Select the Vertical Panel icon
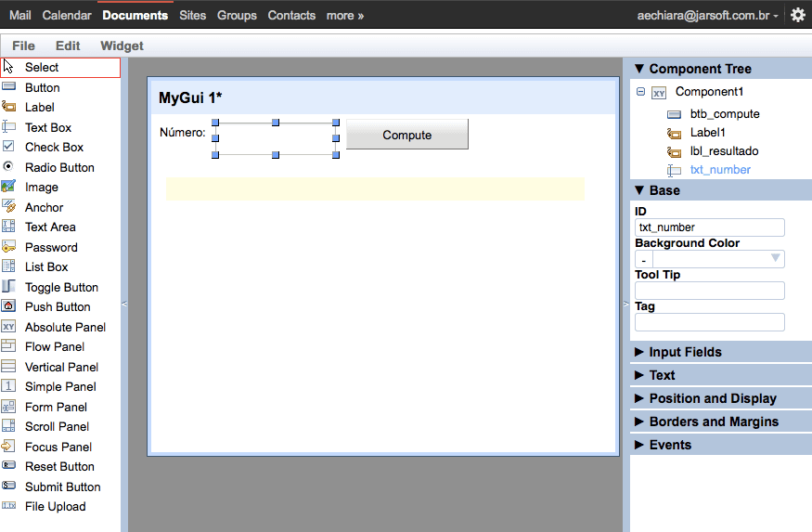This screenshot has height=532, width=812. pyautogui.click(x=8, y=366)
